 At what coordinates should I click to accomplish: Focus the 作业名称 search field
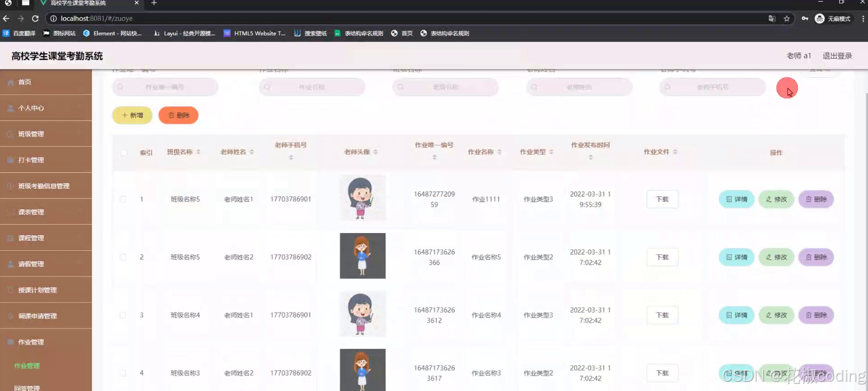tap(312, 87)
